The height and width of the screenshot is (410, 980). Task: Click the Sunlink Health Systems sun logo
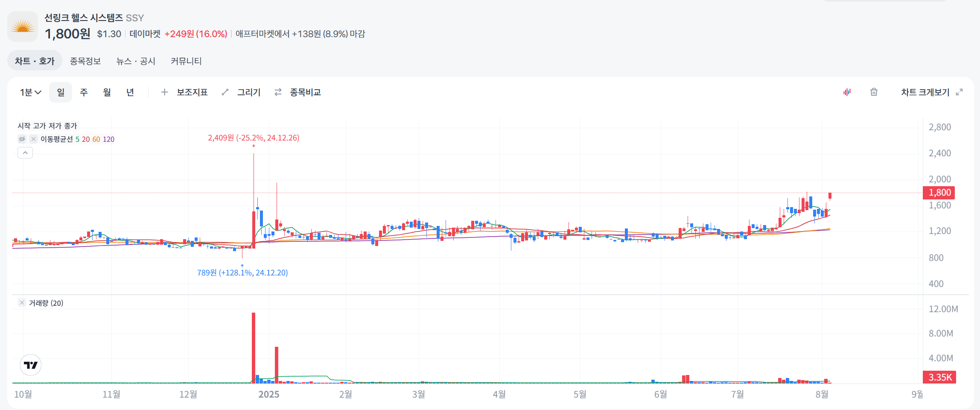[x=23, y=26]
